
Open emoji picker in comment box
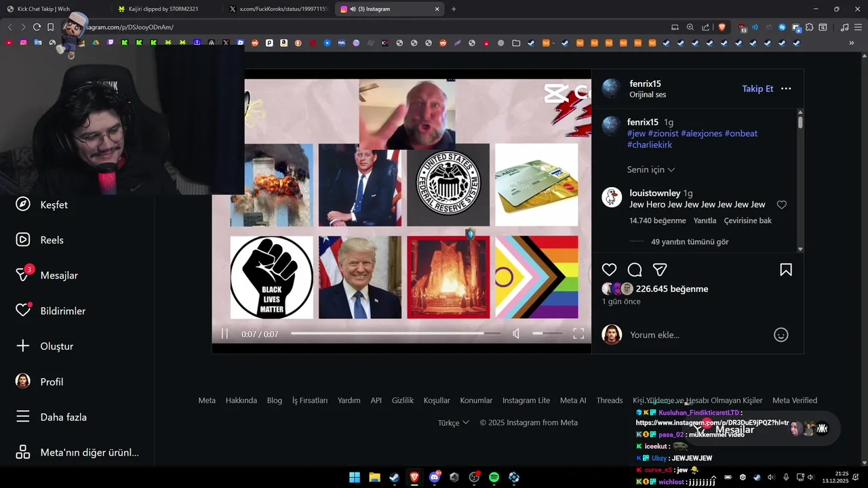[x=781, y=335]
